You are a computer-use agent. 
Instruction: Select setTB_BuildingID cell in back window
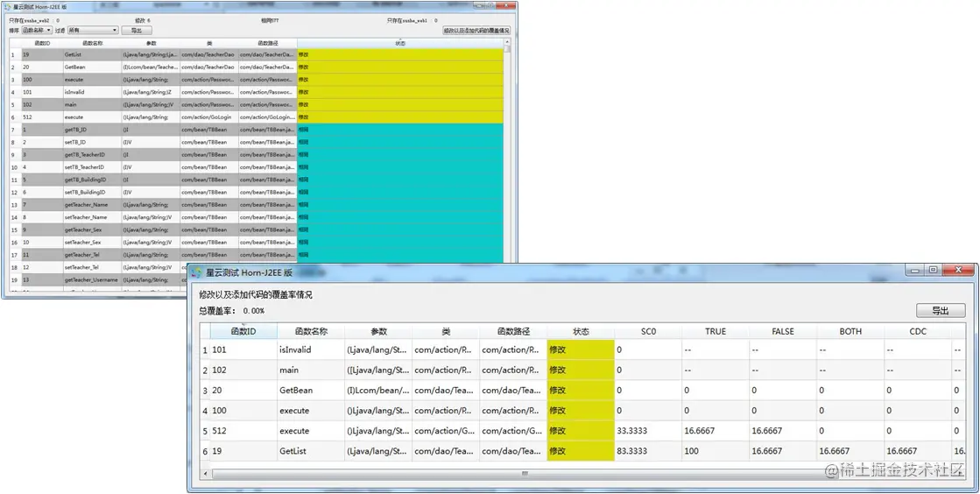click(x=93, y=192)
